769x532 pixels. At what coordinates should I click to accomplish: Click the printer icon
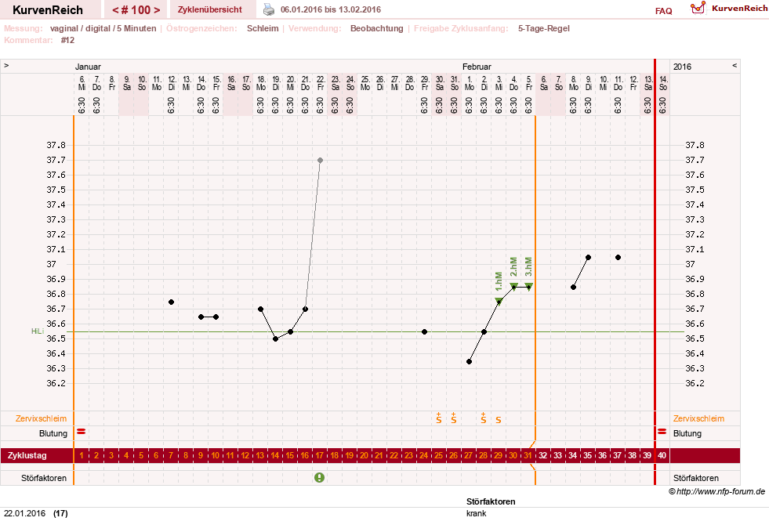coord(269,9)
